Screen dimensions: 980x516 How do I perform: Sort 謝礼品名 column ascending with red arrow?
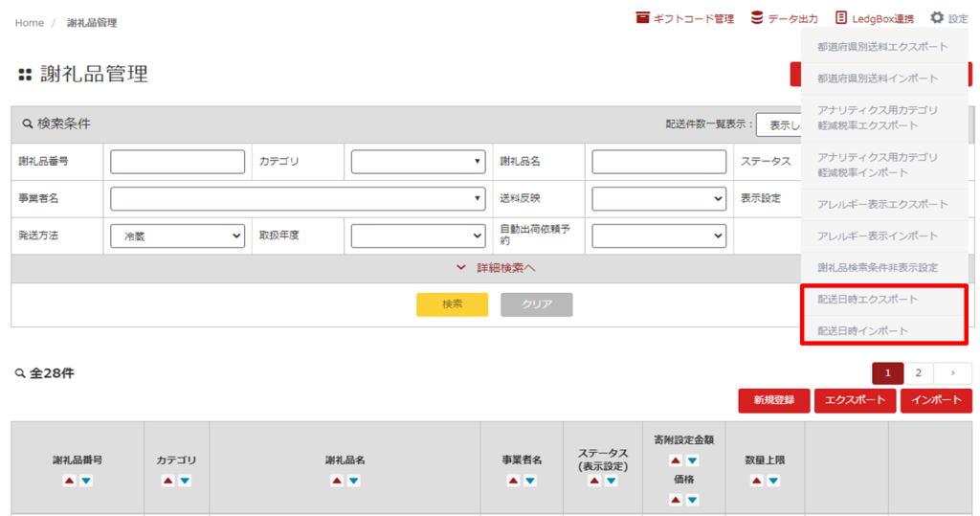[x=337, y=481]
